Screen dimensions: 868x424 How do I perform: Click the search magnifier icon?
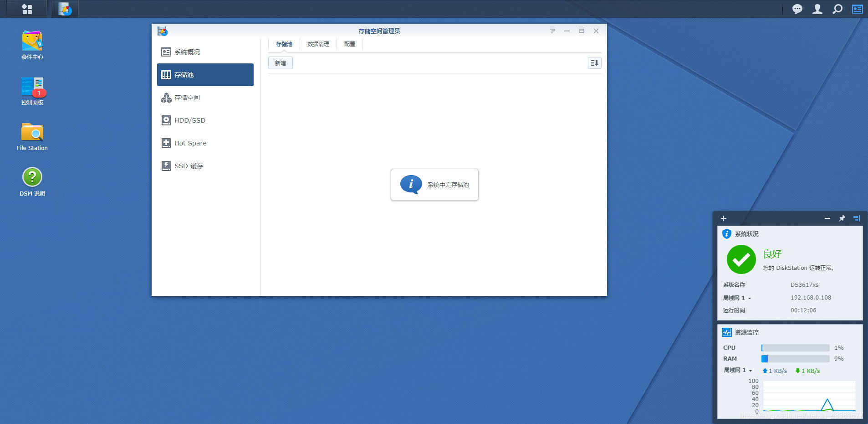837,9
